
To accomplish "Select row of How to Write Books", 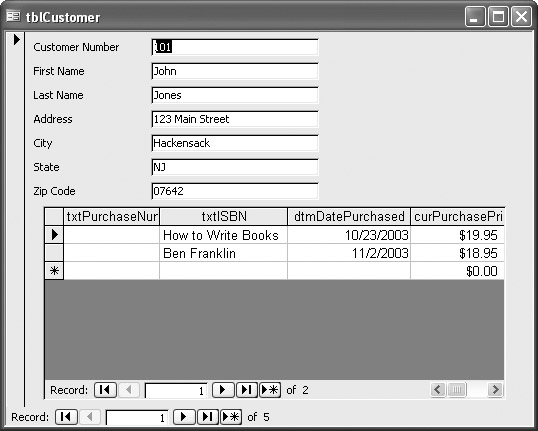I will [x=54, y=235].
